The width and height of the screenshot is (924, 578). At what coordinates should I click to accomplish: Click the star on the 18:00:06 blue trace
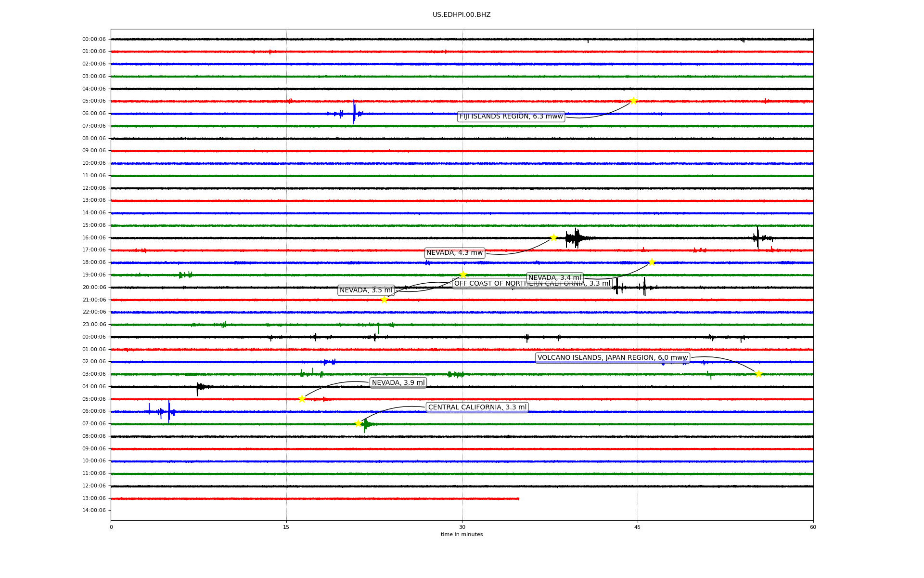point(652,262)
